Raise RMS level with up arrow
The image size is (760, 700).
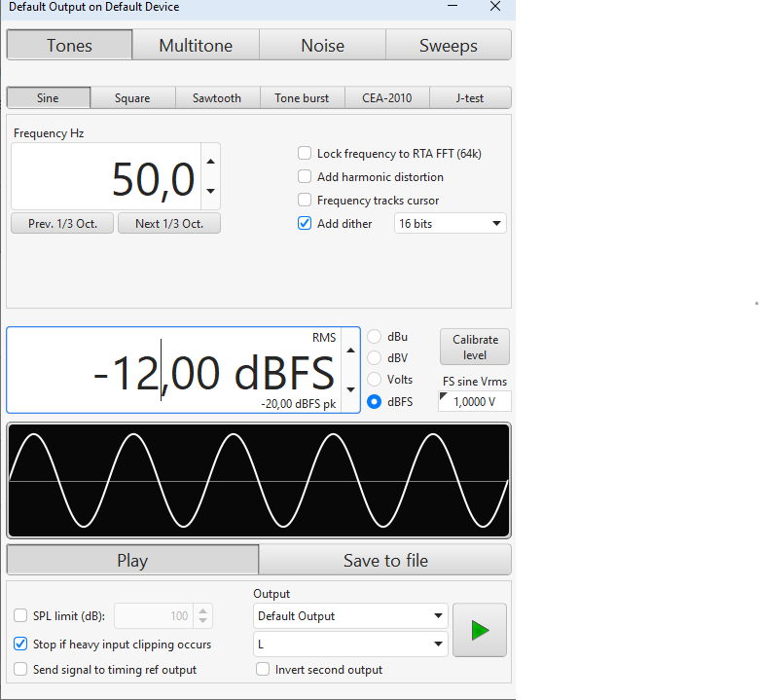coord(351,350)
